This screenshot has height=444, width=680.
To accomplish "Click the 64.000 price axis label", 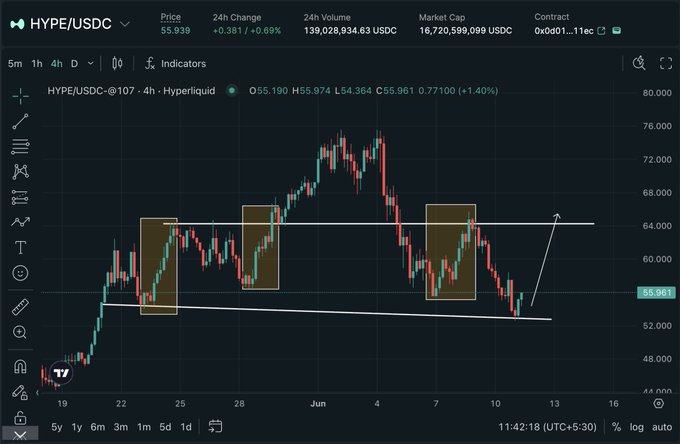I will coord(657,226).
